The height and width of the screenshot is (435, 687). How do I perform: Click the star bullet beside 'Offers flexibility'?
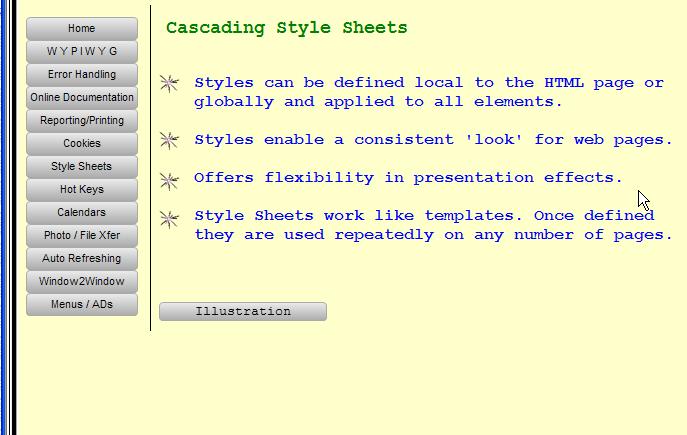(x=170, y=179)
